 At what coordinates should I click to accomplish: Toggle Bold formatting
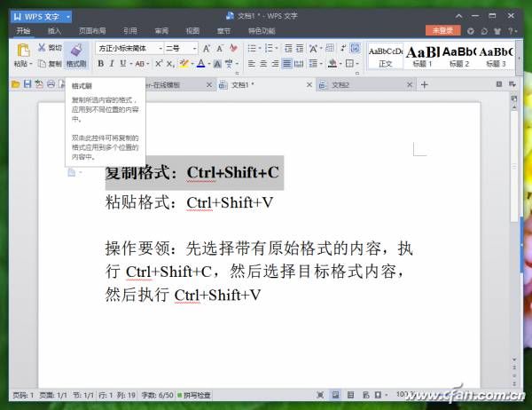(x=101, y=64)
